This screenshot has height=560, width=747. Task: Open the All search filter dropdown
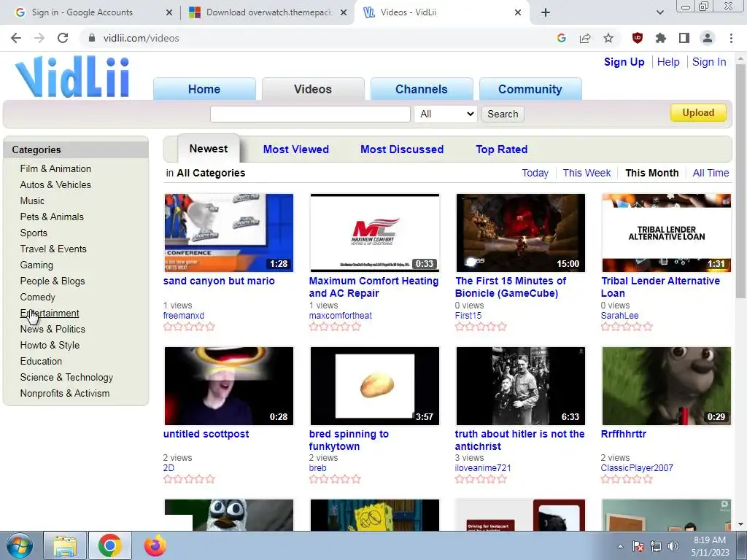446,114
